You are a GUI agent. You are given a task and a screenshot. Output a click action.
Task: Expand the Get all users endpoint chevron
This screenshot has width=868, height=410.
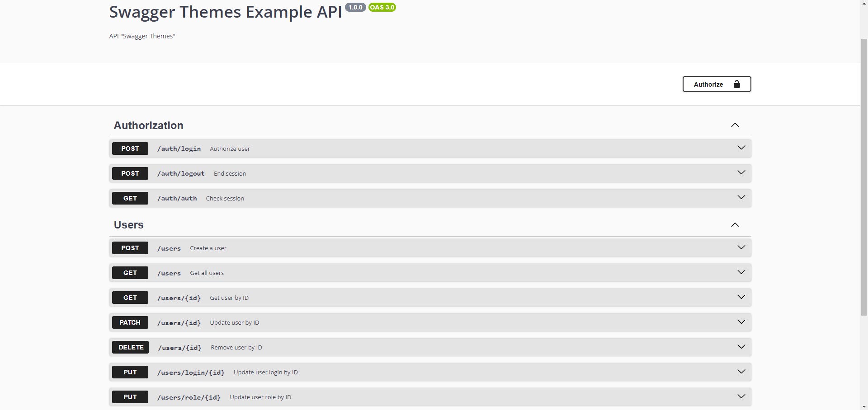pos(741,272)
